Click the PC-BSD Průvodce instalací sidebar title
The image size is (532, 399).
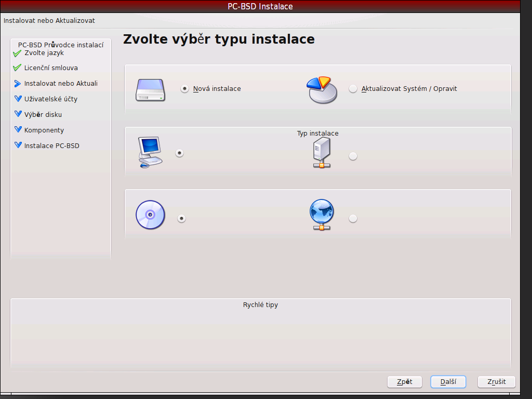coord(61,45)
